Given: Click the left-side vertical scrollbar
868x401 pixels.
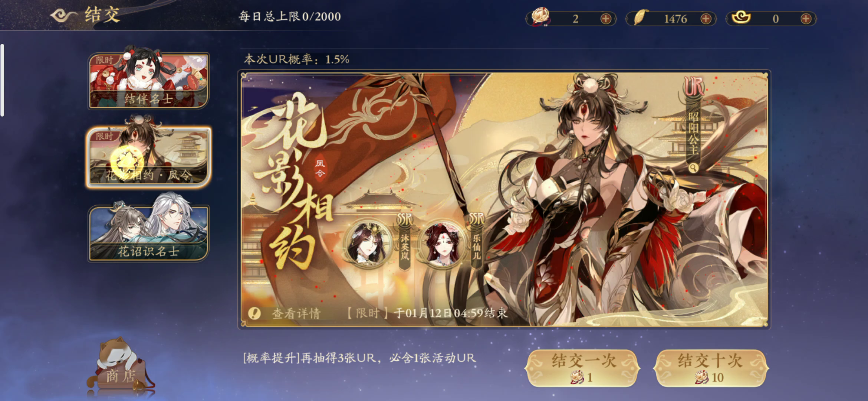Looking at the screenshot, I should pos(2,80).
